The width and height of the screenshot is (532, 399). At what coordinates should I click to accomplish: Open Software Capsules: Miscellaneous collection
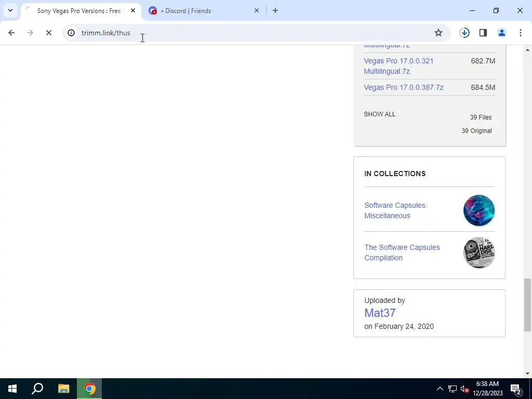[x=395, y=210]
